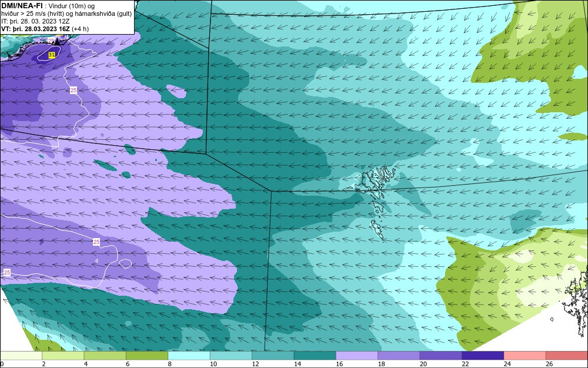The image size is (588, 368).
Task: Select the 20–22 m/s violet legend swatch
Action: [441, 356]
